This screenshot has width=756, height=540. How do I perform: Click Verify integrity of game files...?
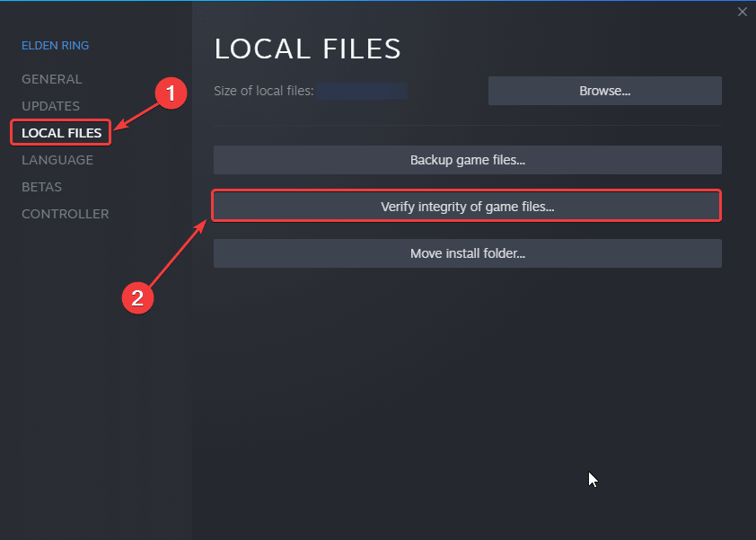click(467, 207)
